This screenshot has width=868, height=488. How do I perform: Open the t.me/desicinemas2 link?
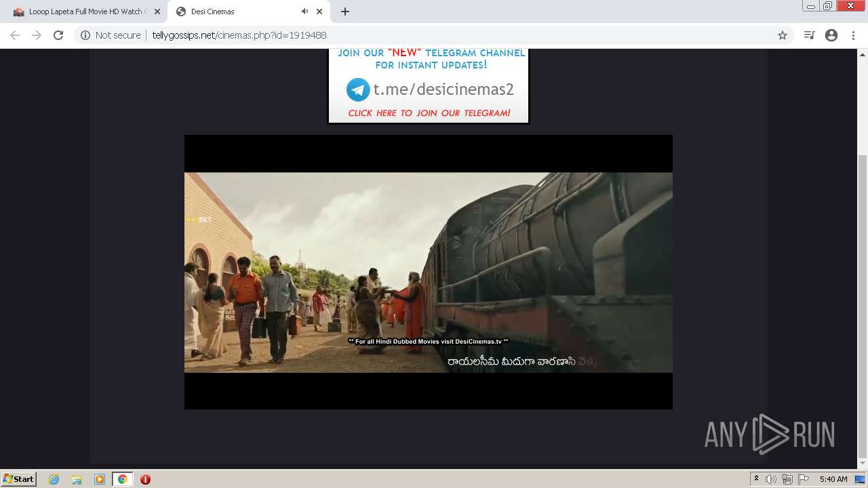[x=443, y=89]
